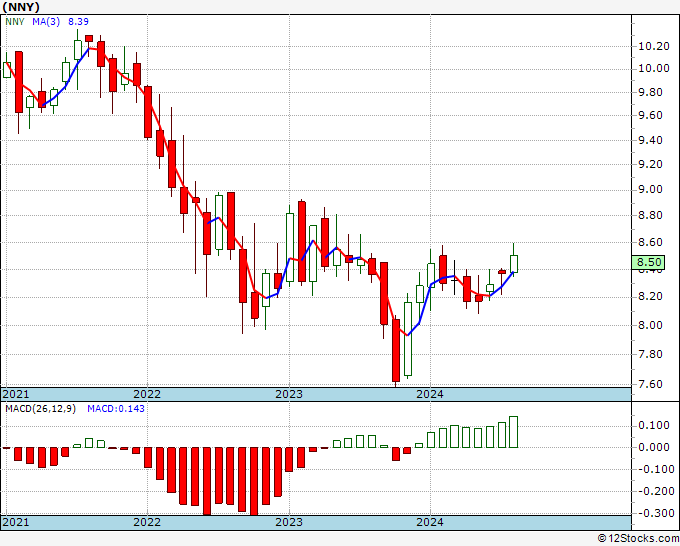Click the MACD(26,12,9) indicator label

click(x=40, y=409)
